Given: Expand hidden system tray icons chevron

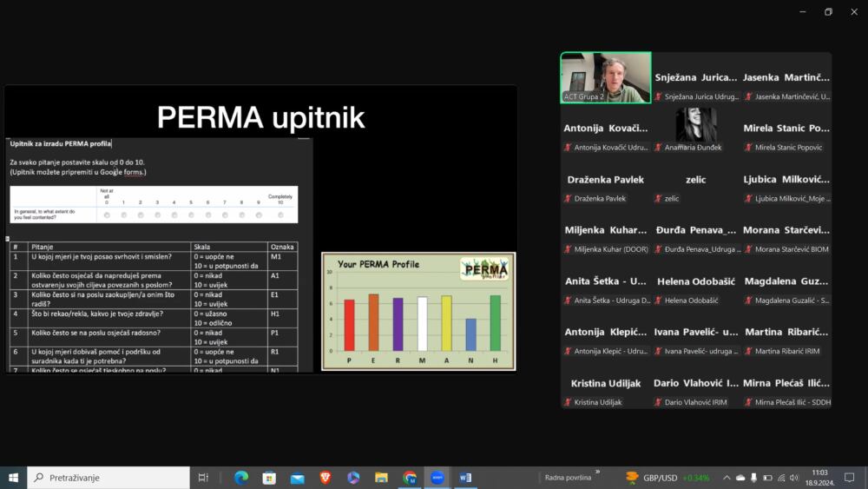Looking at the screenshot, I should tap(727, 478).
